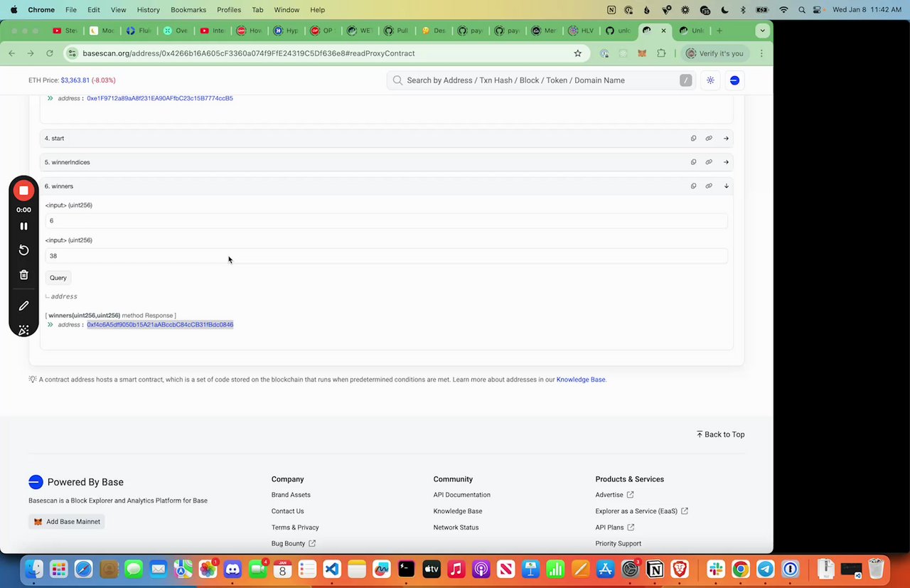Toggle the light/dark theme sun button
Image resolution: width=910 pixels, height=588 pixels.
click(710, 80)
